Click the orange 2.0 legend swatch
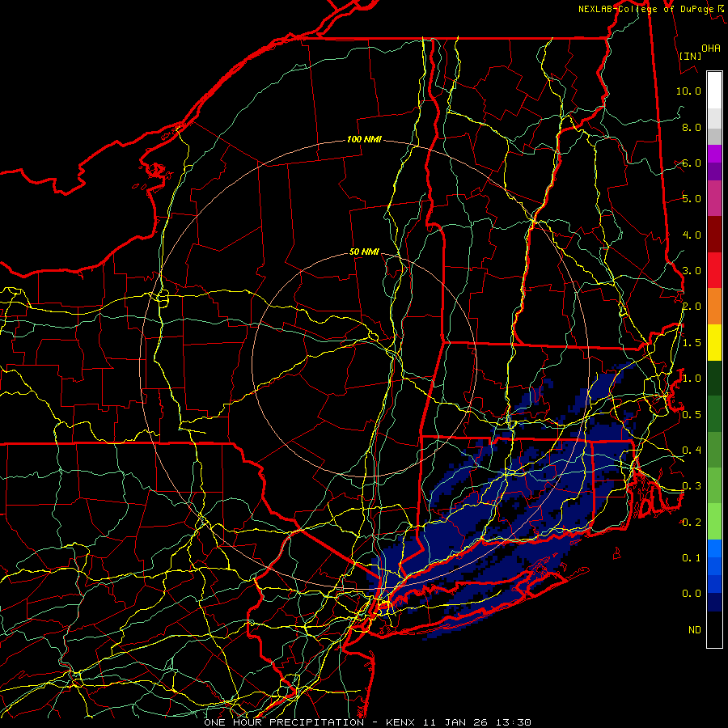This screenshot has height=728, width=728. coord(714,306)
